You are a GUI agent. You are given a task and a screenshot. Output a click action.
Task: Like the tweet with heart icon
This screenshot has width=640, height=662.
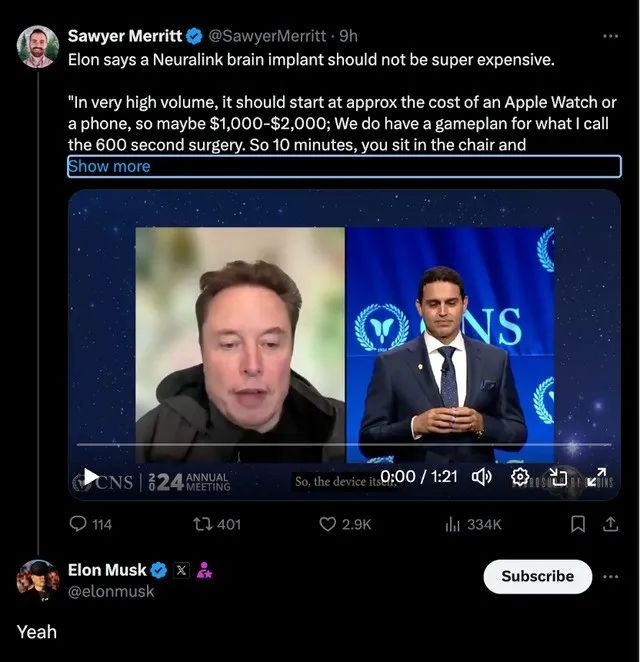click(x=327, y=524)
